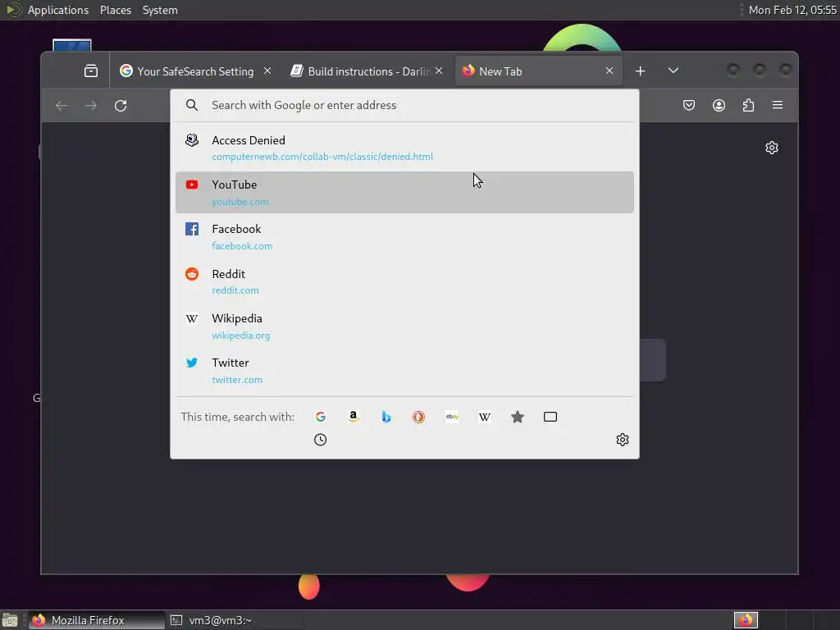Open the Save to Pocket icon
The width and height of the screenshot is (840, 630).
coord(689,105)
